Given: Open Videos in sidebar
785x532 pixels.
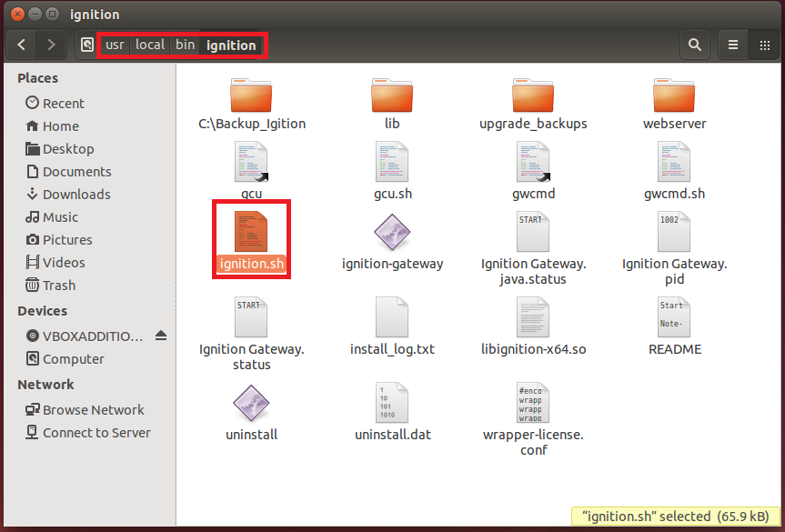Looking at the screenshot, I should (55, 262).
